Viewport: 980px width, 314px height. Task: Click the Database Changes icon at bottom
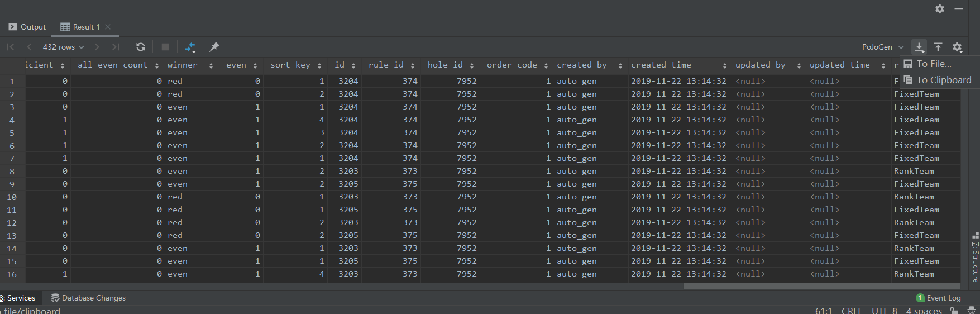coord(55,298)
